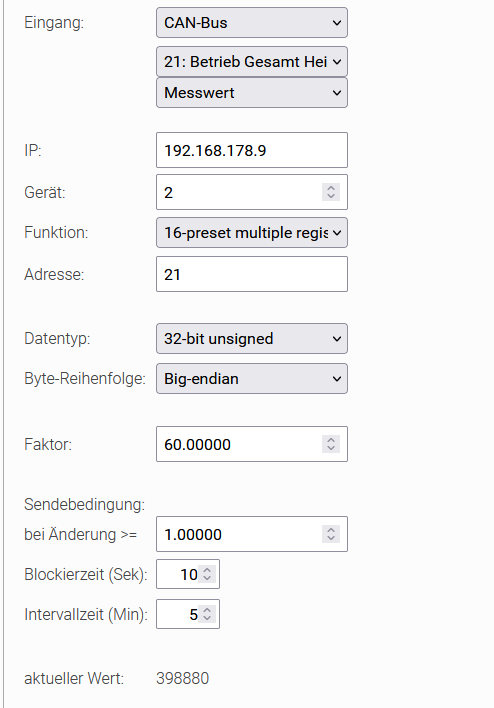Image resolution: width=494 pixels, height=708 pixels.
Task: Click the IP address input field
Action: coord(252,150)
